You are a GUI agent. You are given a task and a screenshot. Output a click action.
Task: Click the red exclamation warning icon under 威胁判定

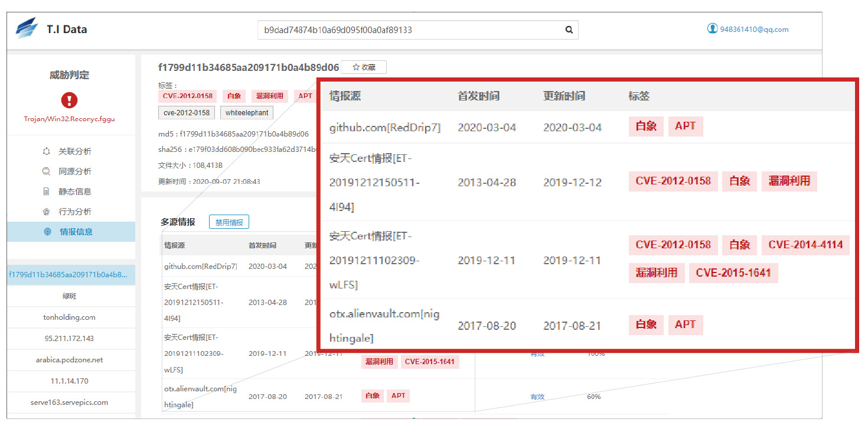[x=69, y=100]
